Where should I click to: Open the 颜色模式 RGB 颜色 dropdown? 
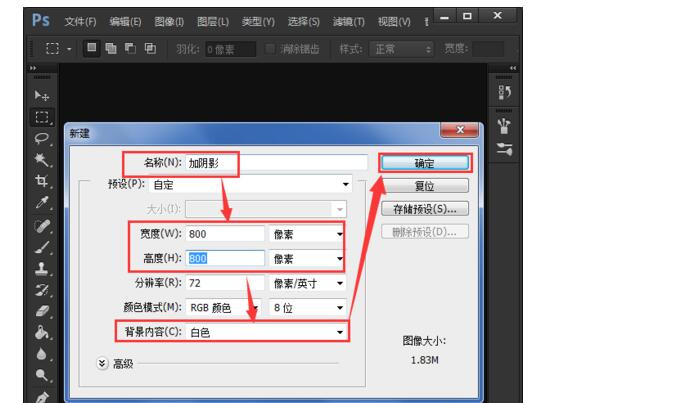224,308
